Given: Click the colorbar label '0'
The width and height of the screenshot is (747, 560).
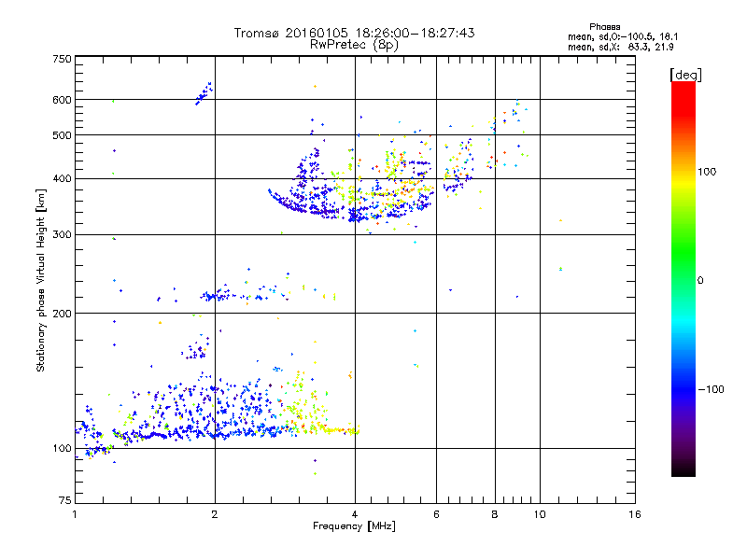Looking at the screenshot, I should 700,281.
